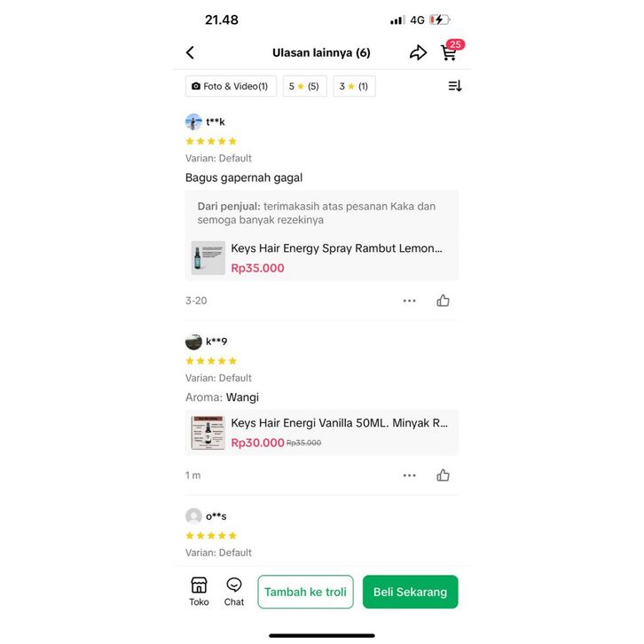The image size is (644, 644).
Task: Share this product via arrow icon
Action: [418, 52]
